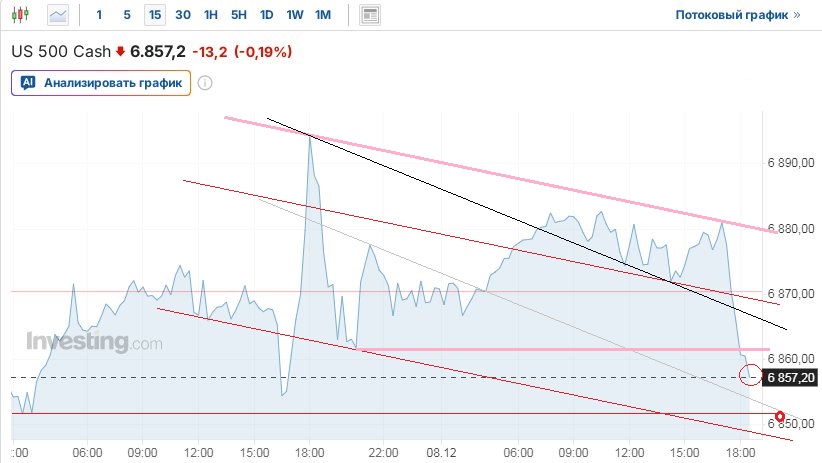Click the current price label 6 857,20
Screen dimensions: 822x463
click(x=791, y=377)
